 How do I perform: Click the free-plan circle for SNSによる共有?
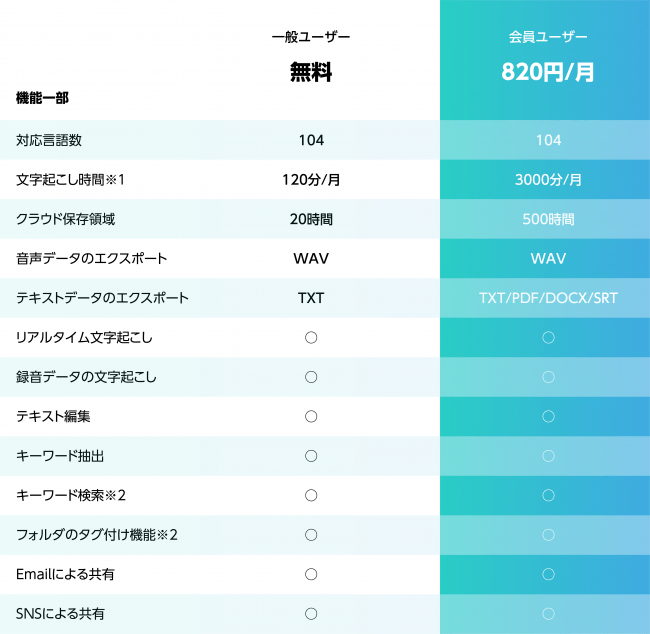pyautogui.click(x=311, y=614)
